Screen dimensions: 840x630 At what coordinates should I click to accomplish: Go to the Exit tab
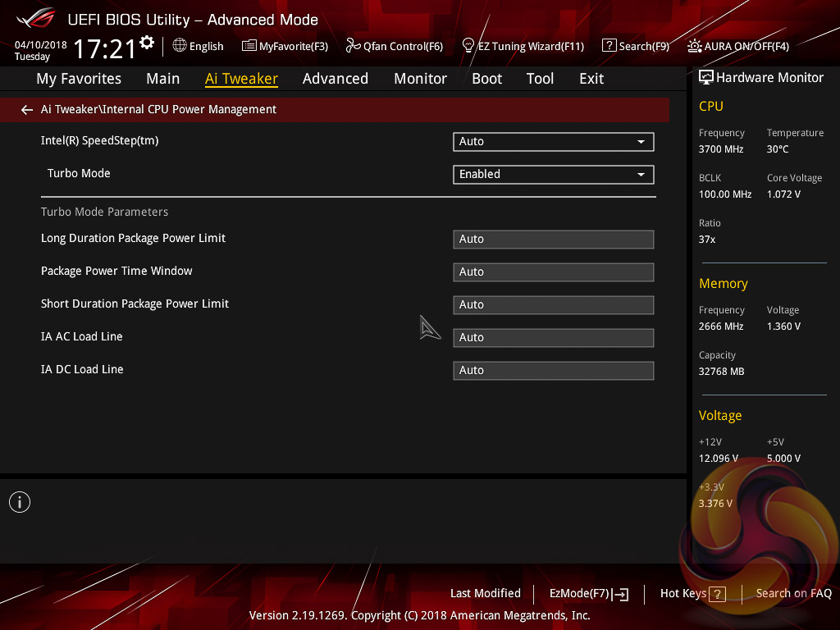[x=591, y=79]
